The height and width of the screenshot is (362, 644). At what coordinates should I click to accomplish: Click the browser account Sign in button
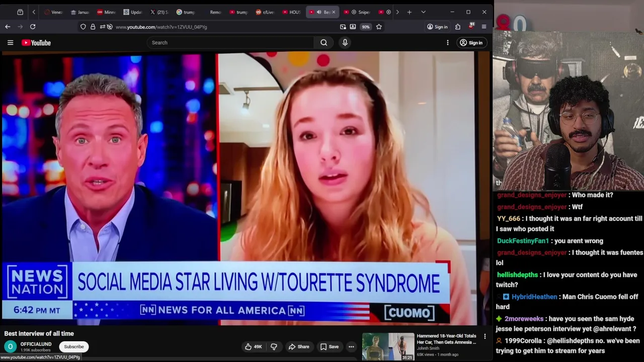coord(437,27)
